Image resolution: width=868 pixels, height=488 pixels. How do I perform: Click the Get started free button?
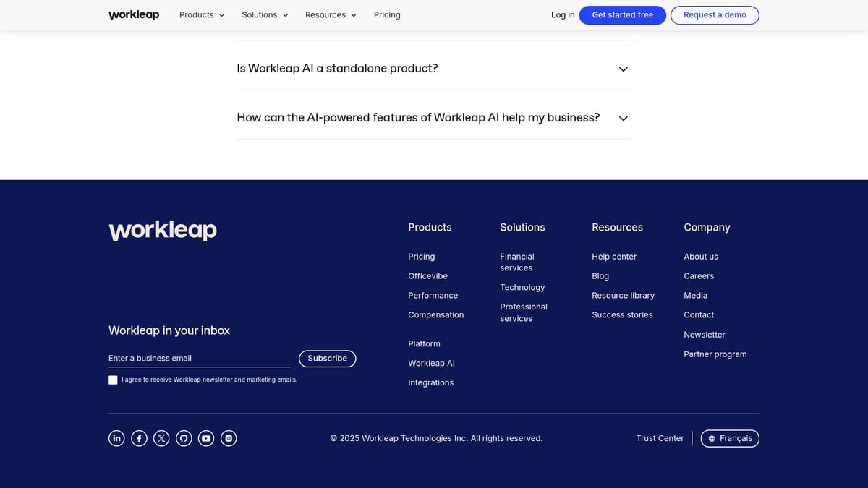[622, 14]
